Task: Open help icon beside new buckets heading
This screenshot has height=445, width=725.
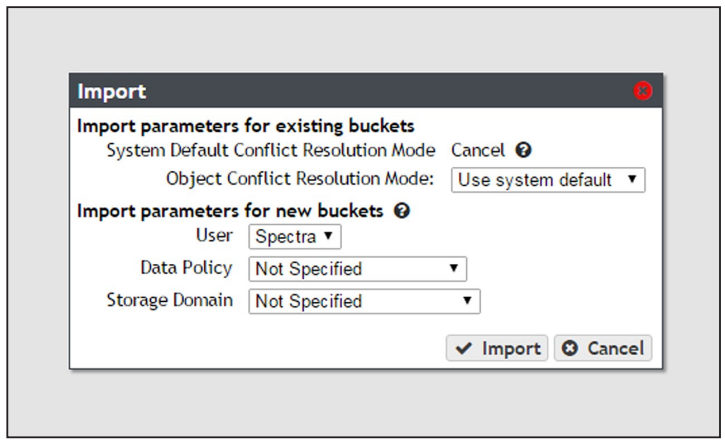Action: click(x=402, y=211)
